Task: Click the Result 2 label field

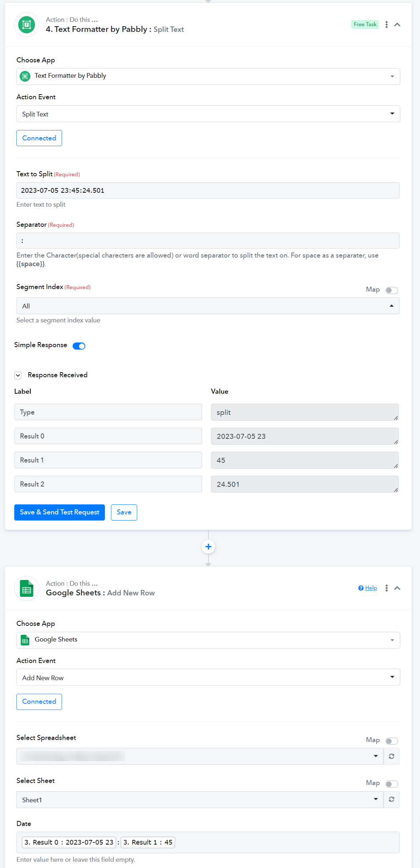Action: [x=108, y=484]
